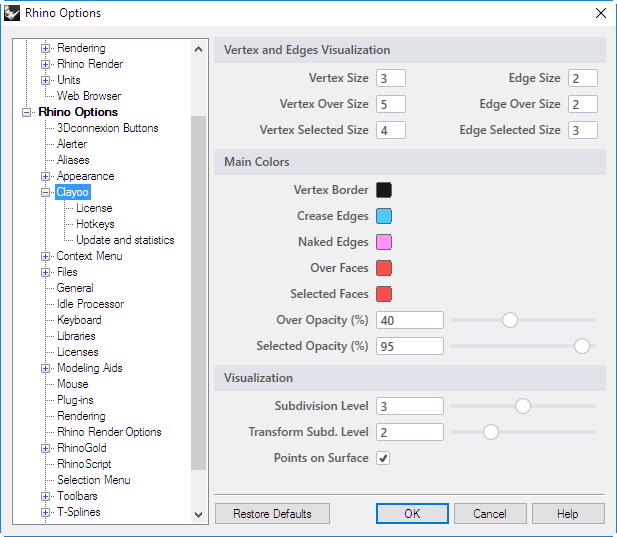The height and width of the screenshot is (537, 617).
Task: Click the tree scrollbar down arrow
Action: (199, 515)
